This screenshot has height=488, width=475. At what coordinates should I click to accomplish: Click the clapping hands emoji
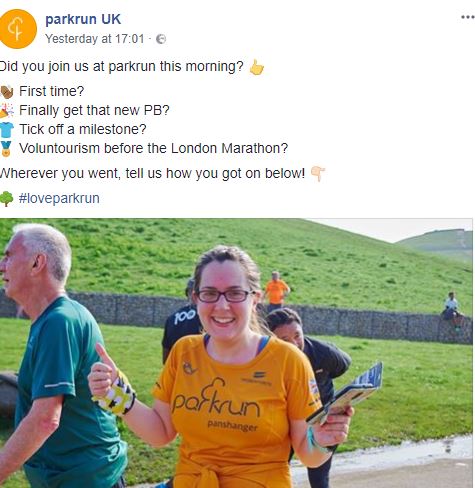7,92
